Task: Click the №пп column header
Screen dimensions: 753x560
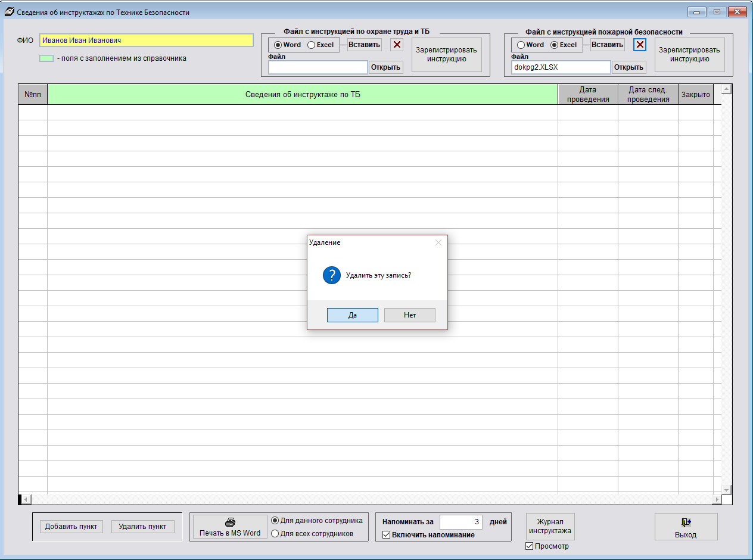Action: (x=33, y=95)
